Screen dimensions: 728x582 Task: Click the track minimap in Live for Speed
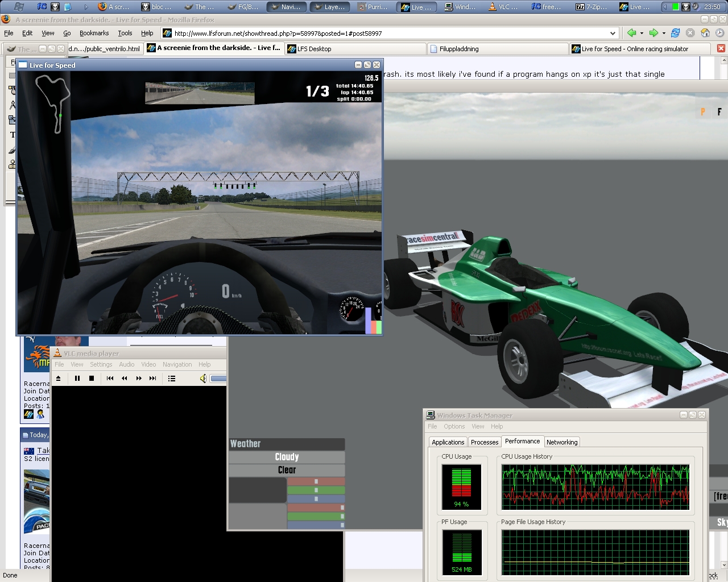click(x=52, y=105)
